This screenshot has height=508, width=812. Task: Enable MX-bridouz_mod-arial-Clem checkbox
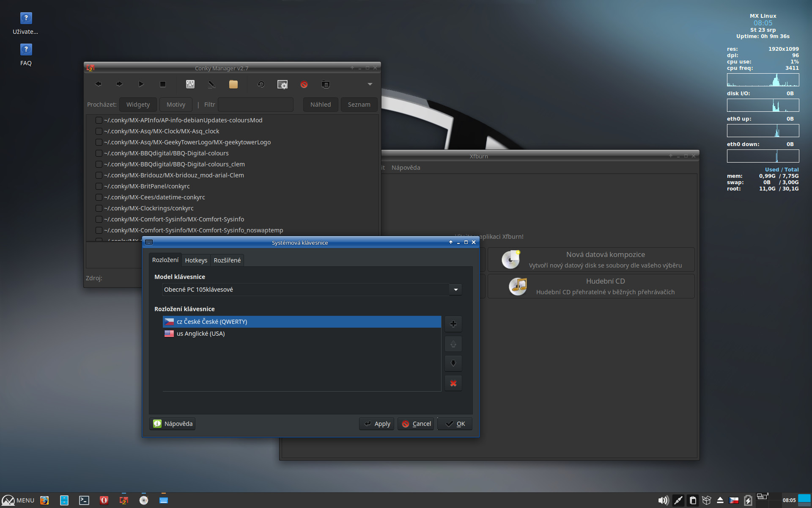pos(99,175)
